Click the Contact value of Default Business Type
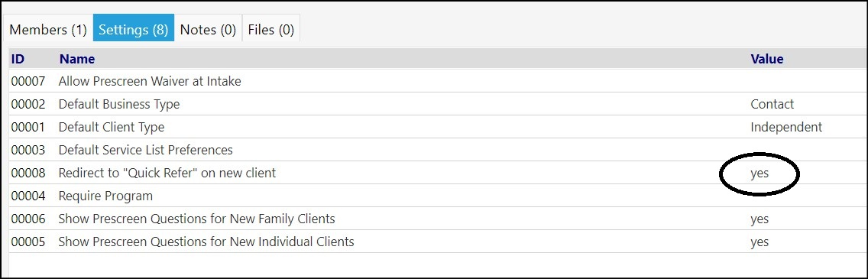 pos(772,104)
